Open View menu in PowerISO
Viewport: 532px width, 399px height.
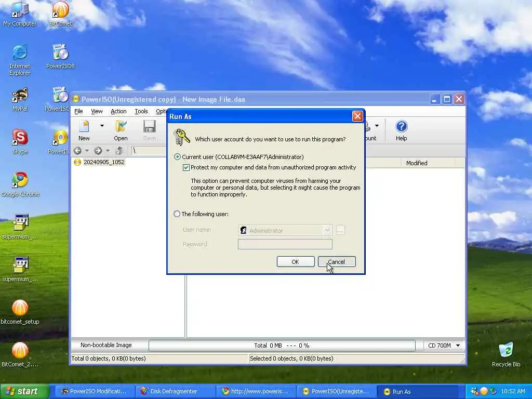[97, 111]
